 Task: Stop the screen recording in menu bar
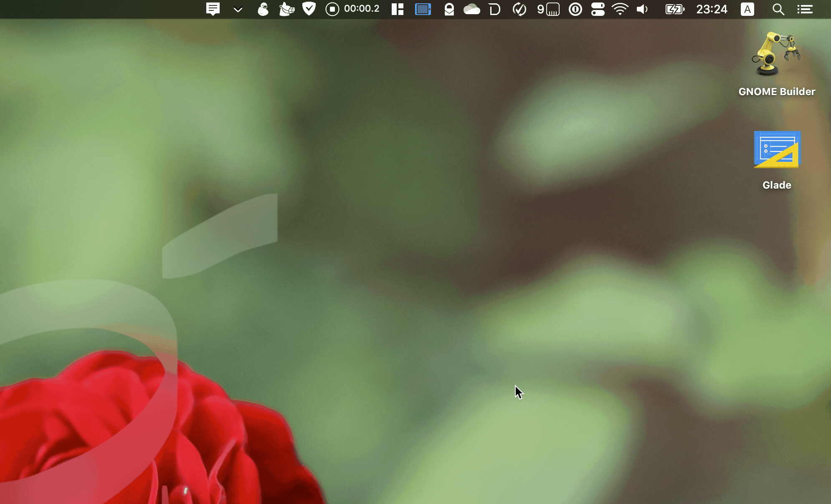(x=332, y=9)
